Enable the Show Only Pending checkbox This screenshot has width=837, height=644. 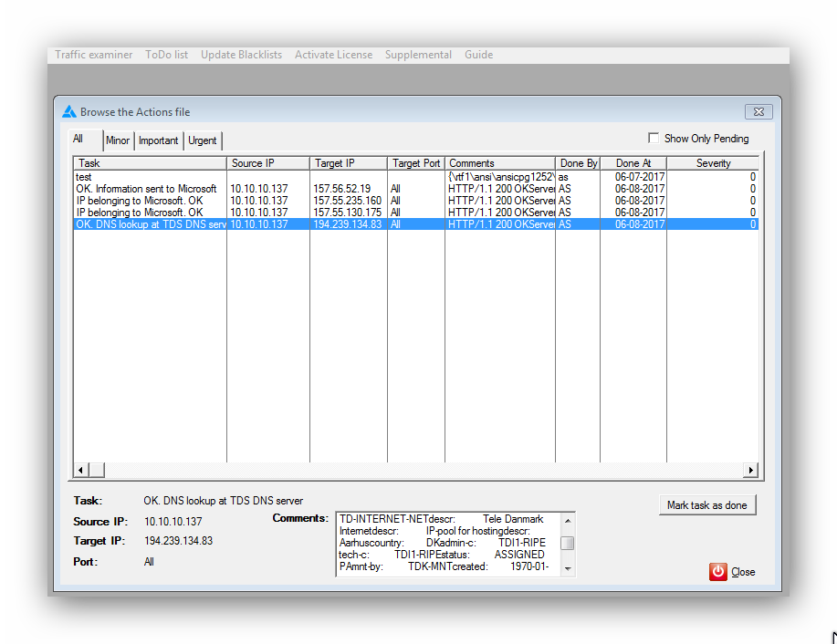click(654, 138)
